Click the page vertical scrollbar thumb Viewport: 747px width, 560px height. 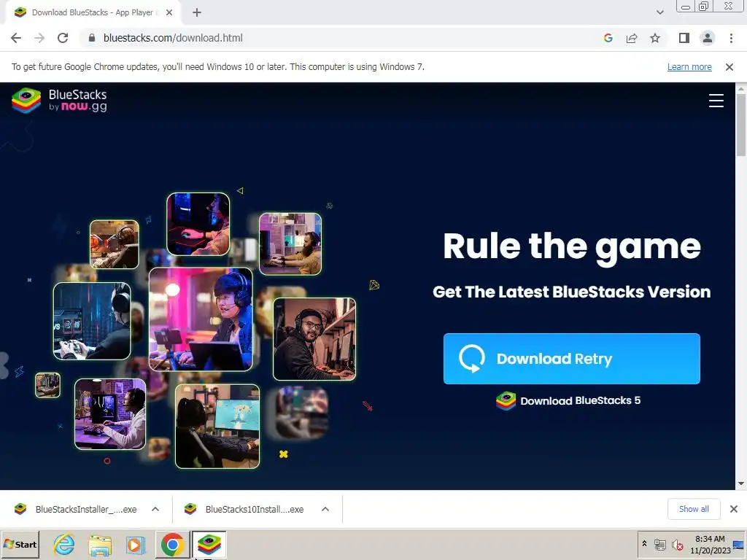pos(741,125)
